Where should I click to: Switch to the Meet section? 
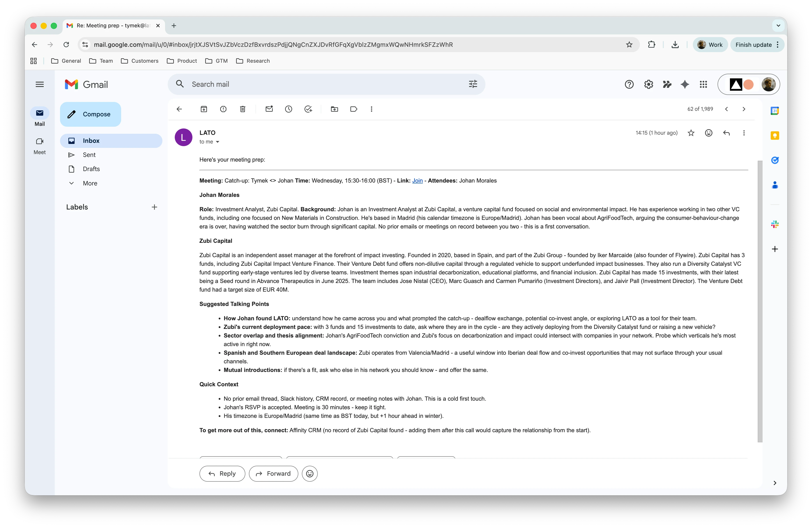[x=39, y=146]
